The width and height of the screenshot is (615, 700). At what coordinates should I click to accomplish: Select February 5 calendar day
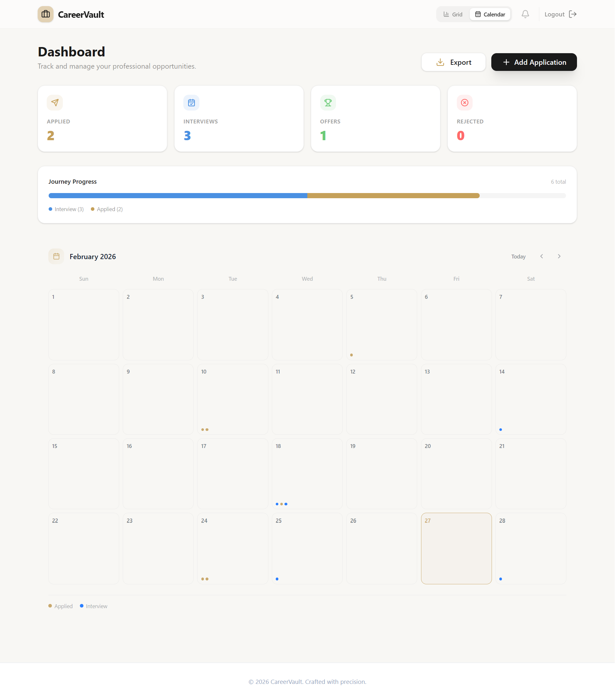(x=382, y=325)
